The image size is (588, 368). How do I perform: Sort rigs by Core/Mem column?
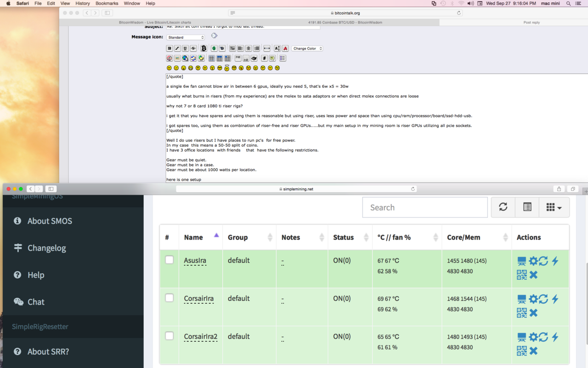(477, 237)
